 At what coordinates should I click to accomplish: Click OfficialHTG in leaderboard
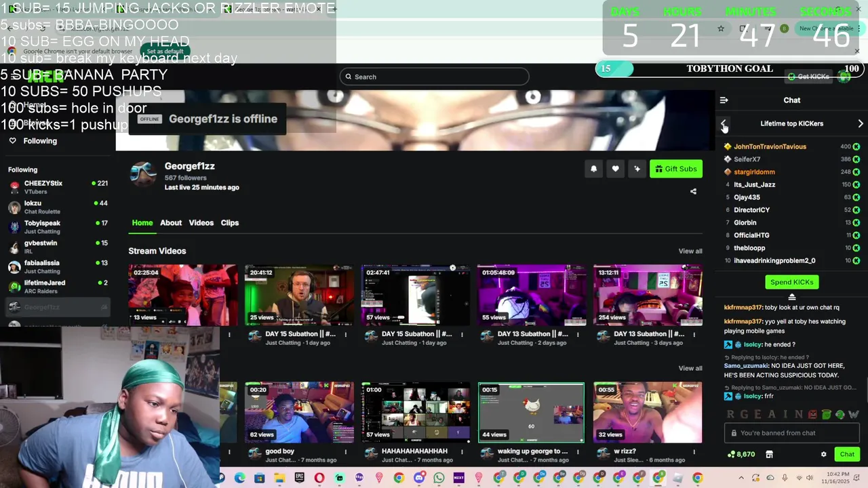[x=751, y=235]
